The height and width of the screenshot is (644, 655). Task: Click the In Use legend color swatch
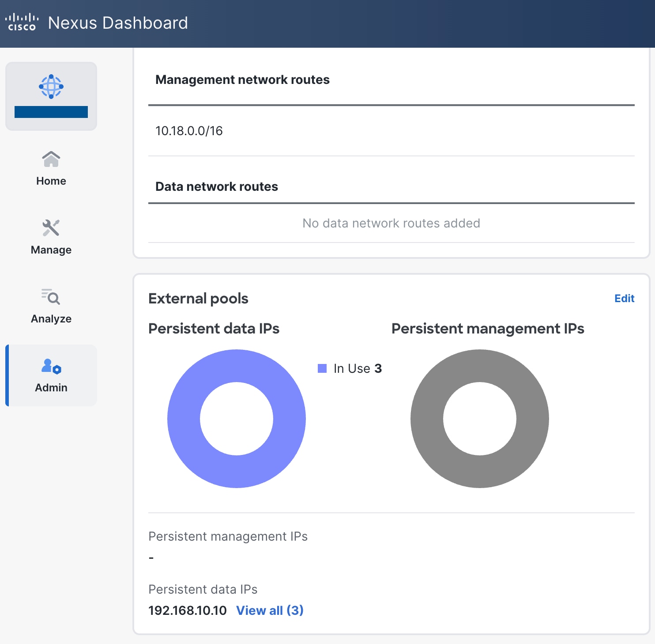pyautogui.click(x=323, y=368)
